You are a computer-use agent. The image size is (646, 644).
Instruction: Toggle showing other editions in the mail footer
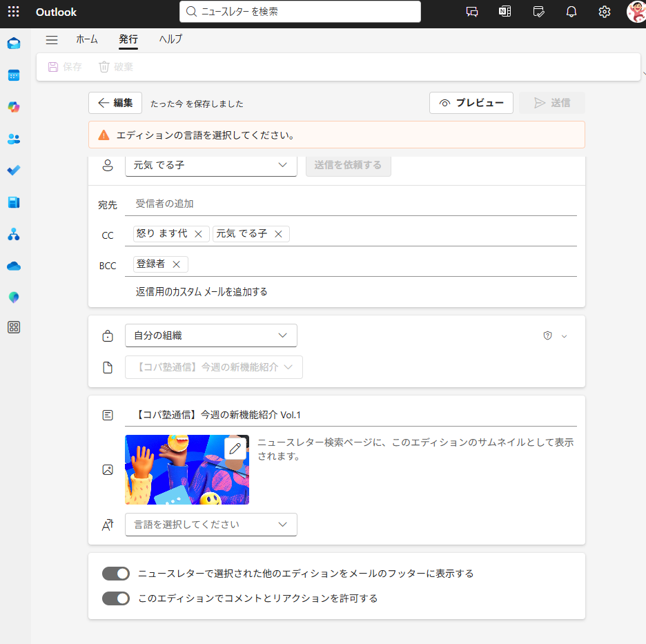[116, 574]
